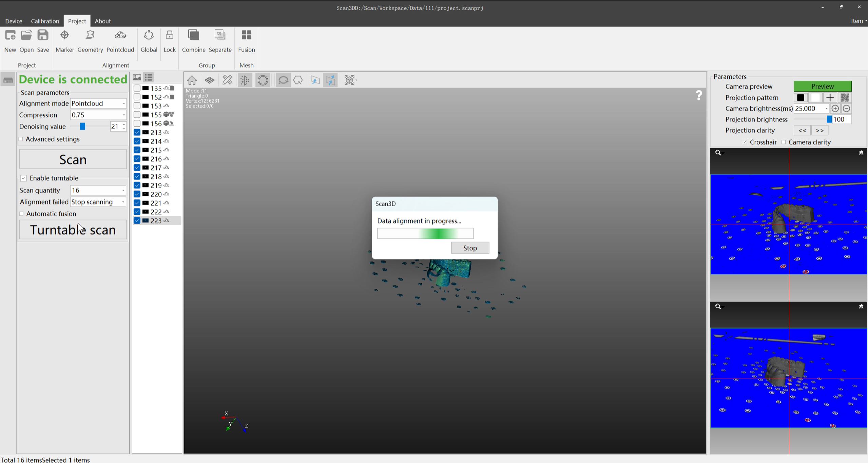Increase Denoising value with stepper arrow
Screen dimensions: 868x463
click(124, 124)
